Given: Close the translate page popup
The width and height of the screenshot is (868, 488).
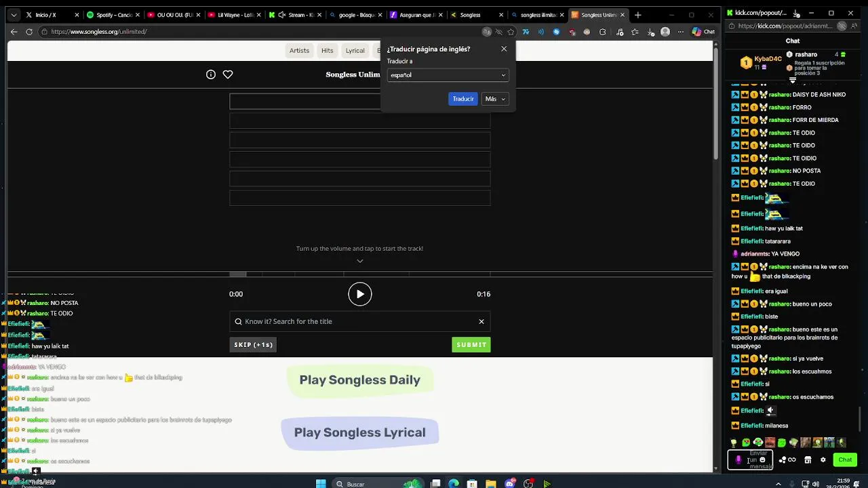Looking at the screenshot, I should pos(504,49).
